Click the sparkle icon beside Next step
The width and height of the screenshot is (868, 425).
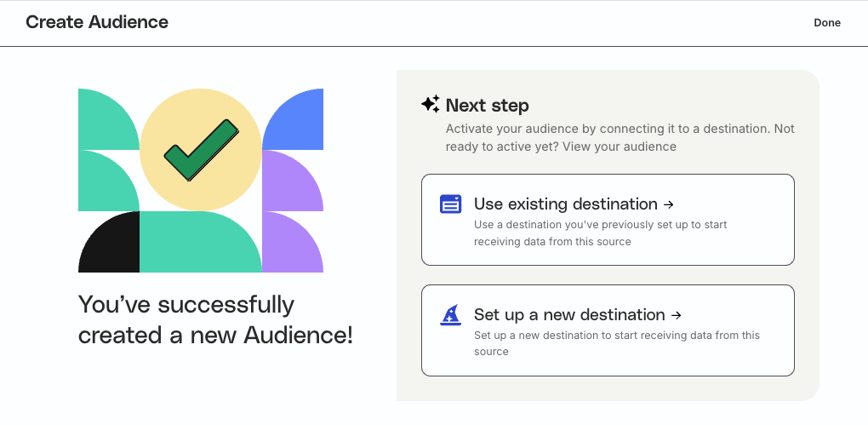click(x=431, y=105)
